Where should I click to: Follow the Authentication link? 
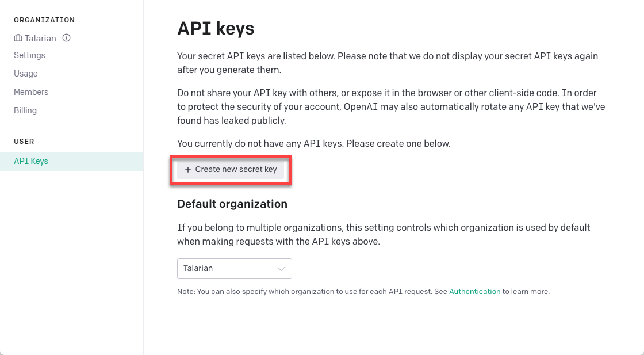[474, 292]
